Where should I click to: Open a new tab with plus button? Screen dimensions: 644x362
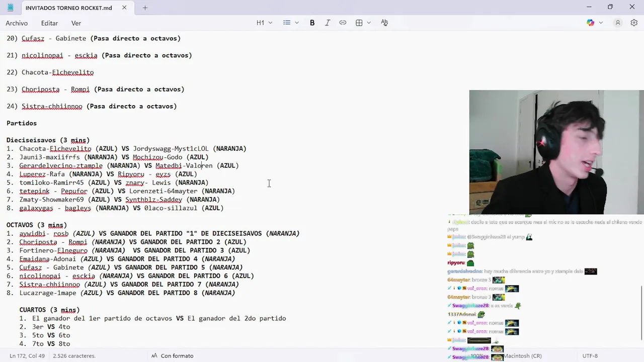point(145,8)
